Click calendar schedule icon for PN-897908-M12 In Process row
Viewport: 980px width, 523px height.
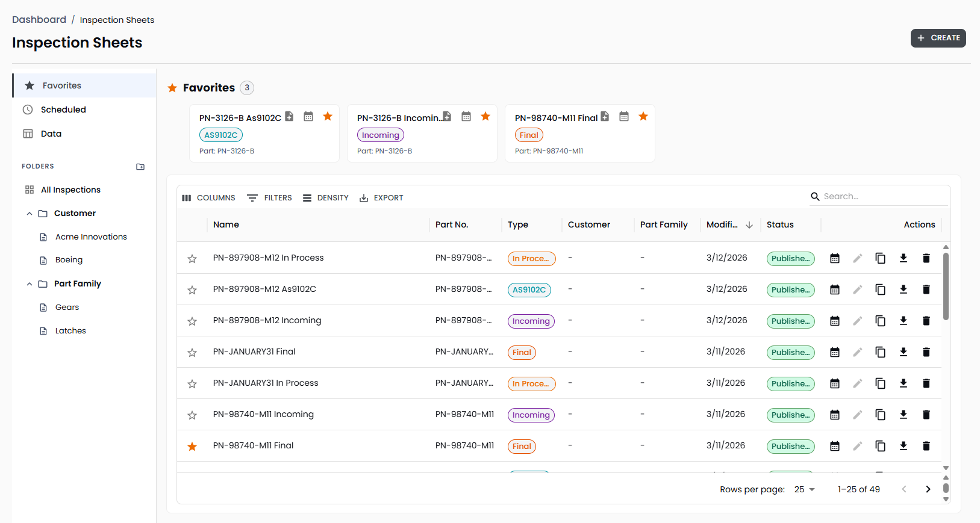[x=834, y=258]
